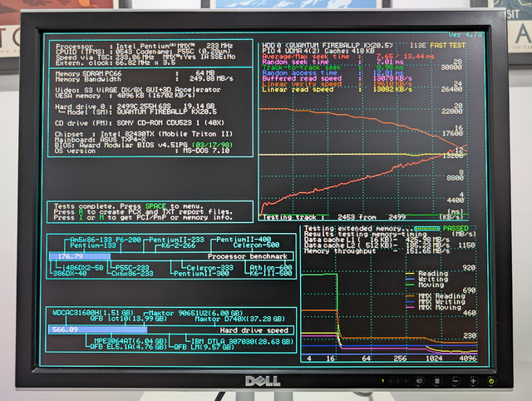
Task: Click the Track-to-track seek row
Action: pyautogui.click(x=332, y=67)
